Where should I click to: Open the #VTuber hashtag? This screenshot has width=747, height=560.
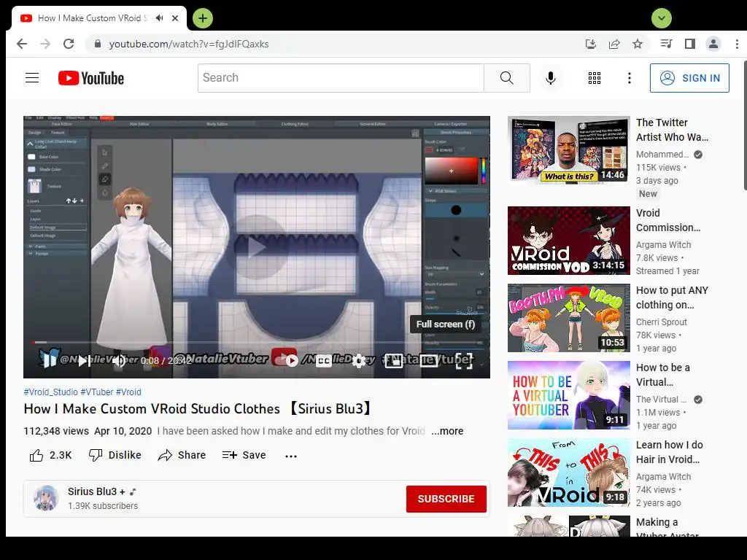pyautogui.click(x=97, y=392)
